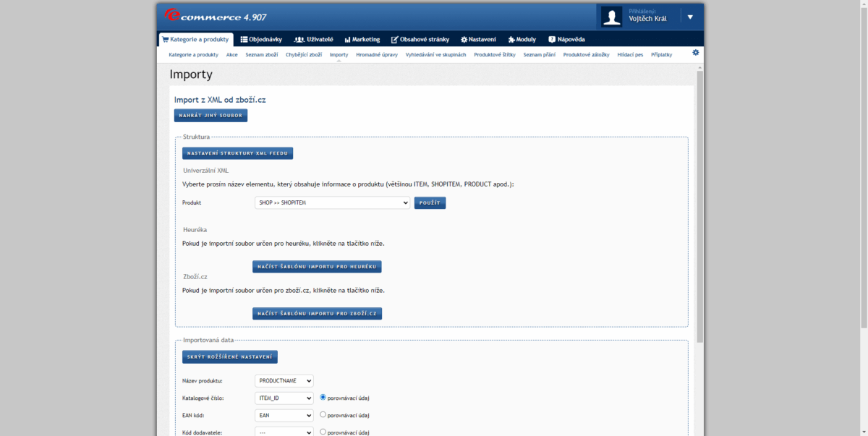Click the Obsahové stránky edit icon
The height and width of the screenshot is (436, 868).
pyautogui.click(x=393, y=40)
